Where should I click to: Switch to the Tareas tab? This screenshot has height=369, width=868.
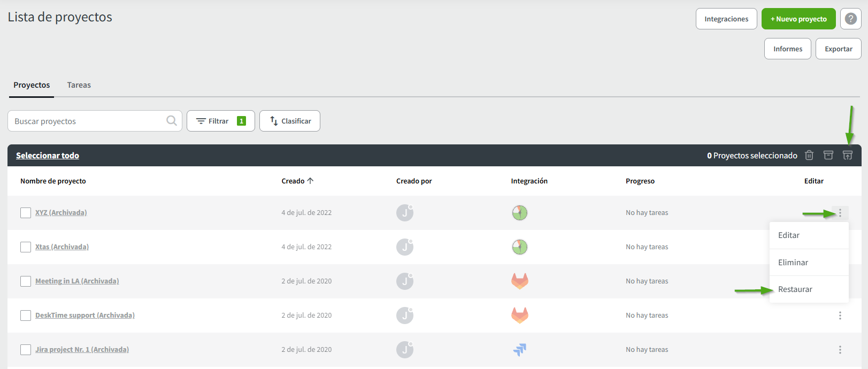coord(79,85)
